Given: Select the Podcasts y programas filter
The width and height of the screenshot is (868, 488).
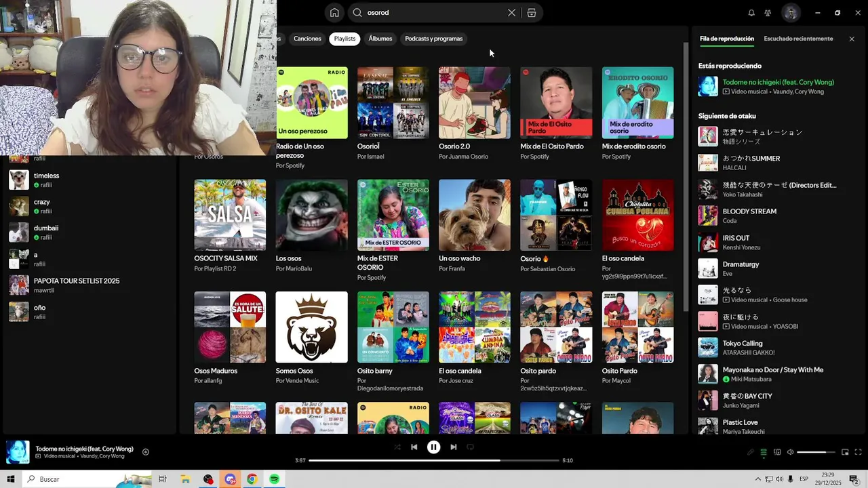Looking at the screenshot, I should click(x=434, y=39).
